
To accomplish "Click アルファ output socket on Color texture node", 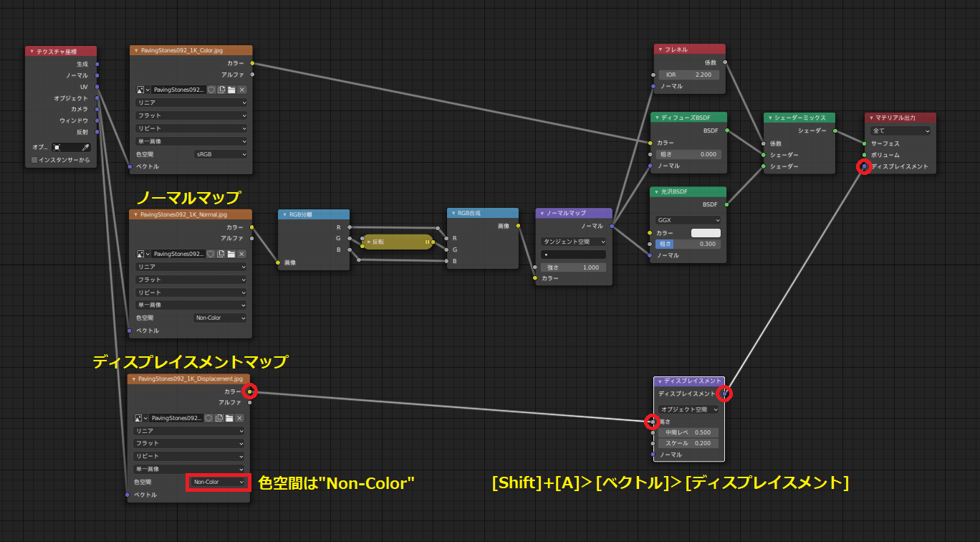I will click(252, 75).
